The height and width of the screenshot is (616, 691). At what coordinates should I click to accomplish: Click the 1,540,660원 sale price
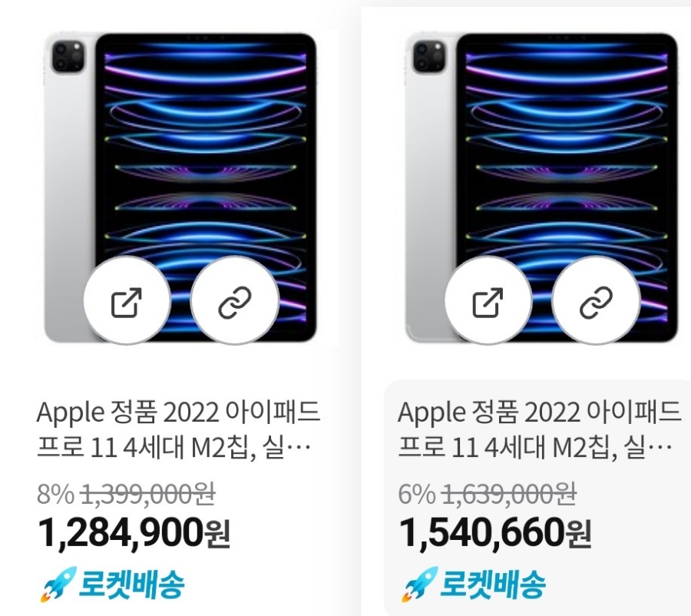tap(495, 532)
